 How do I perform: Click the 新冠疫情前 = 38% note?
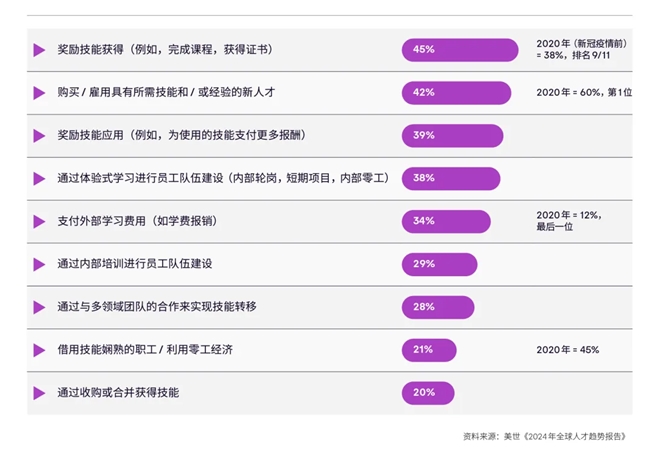click(x=582, y=49)
